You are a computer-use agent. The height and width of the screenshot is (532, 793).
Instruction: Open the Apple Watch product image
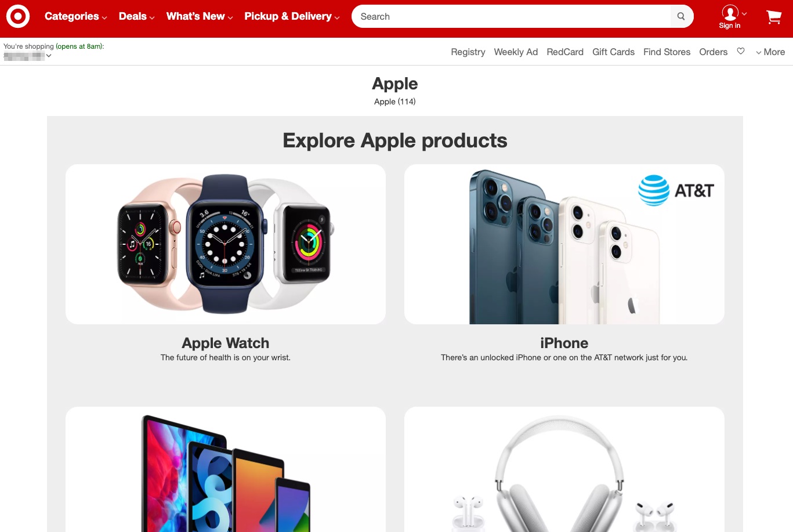226,244
